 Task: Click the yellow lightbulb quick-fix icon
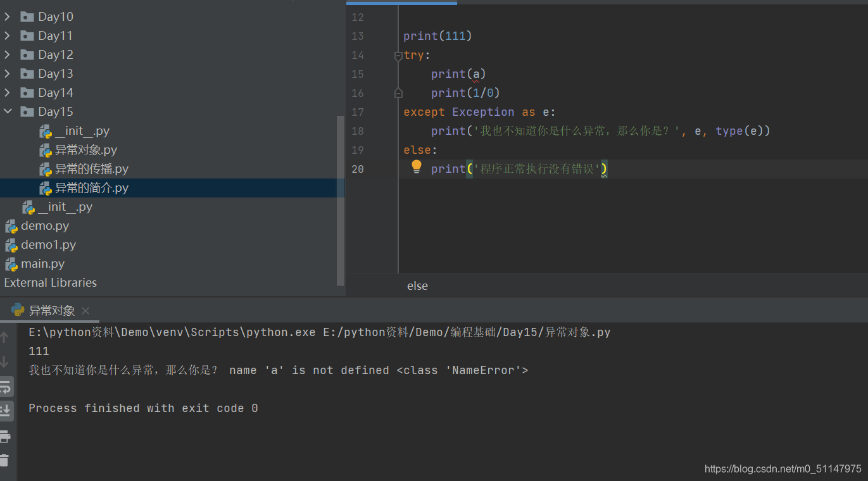point(416,166)
